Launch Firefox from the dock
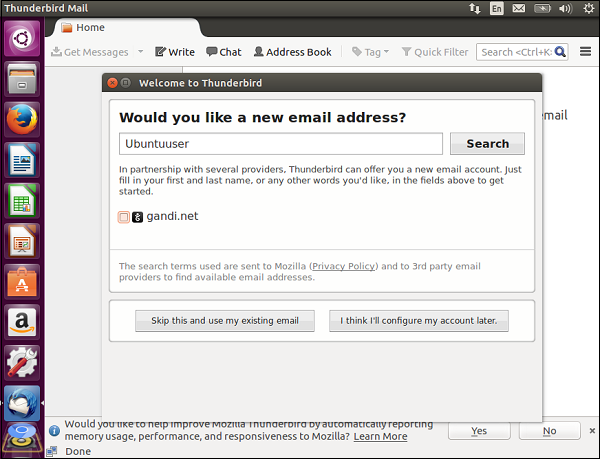 (x=22, y=119)
